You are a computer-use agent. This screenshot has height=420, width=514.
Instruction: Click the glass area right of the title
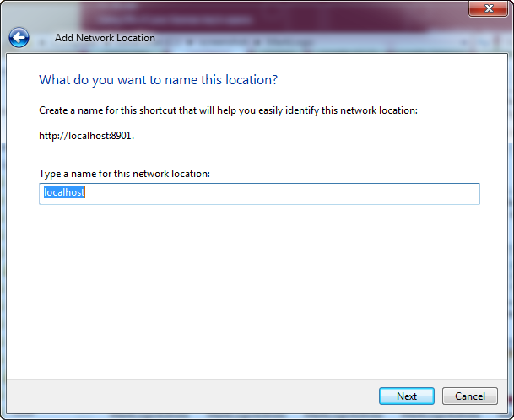coord(338,38)
